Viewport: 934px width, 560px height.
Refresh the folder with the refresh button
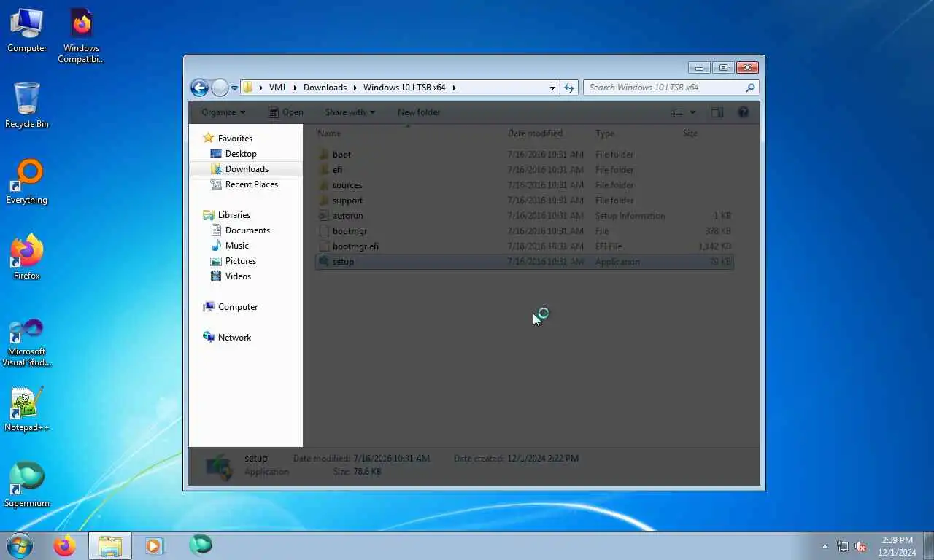coord(569,87)
